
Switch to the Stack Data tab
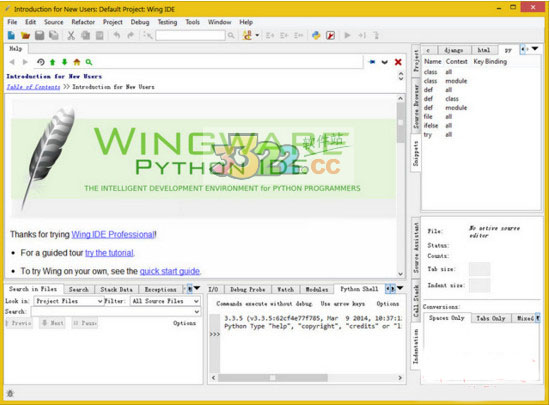click(116, 289)
